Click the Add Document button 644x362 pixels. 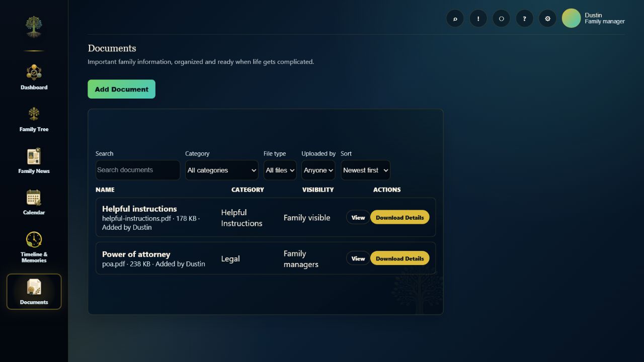click(x=121, y=89)
